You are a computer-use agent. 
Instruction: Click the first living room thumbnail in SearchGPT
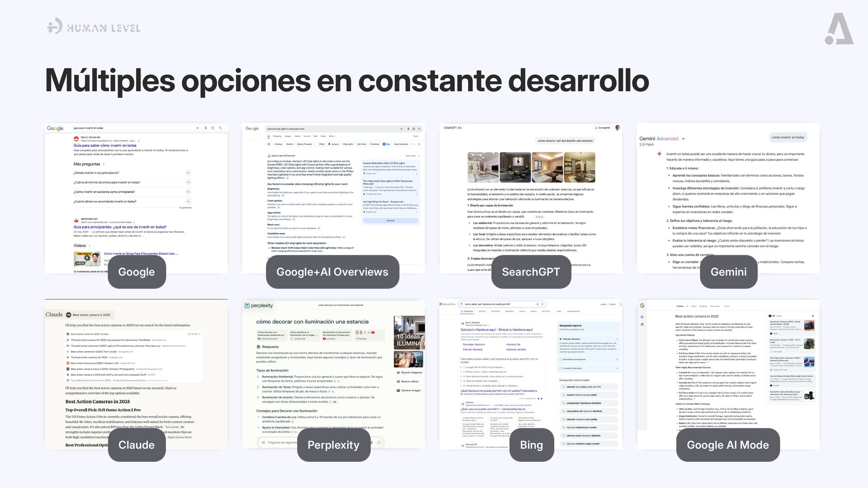(483, 167)
